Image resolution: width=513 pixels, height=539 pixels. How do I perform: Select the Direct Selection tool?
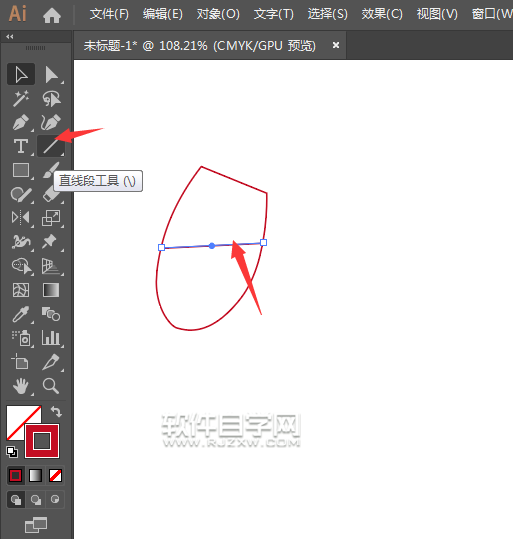51,74
